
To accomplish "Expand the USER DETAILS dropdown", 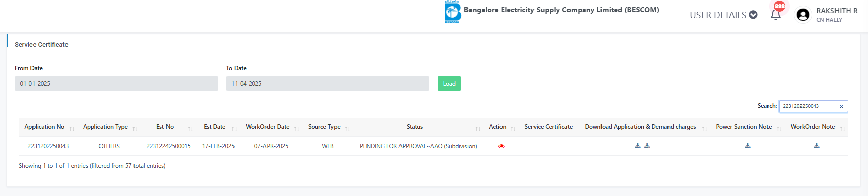I will (x=723, y=15).
